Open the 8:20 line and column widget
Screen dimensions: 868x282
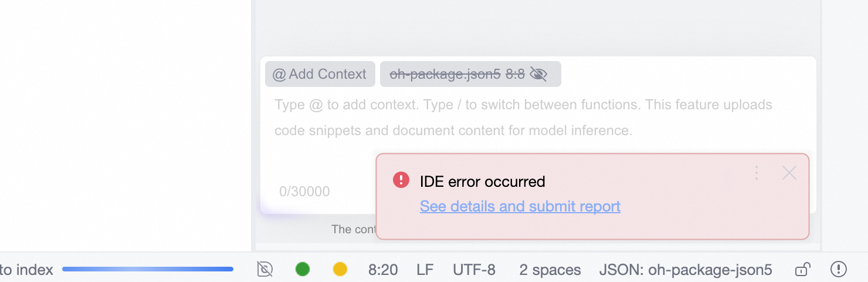[x=383, y=270]
